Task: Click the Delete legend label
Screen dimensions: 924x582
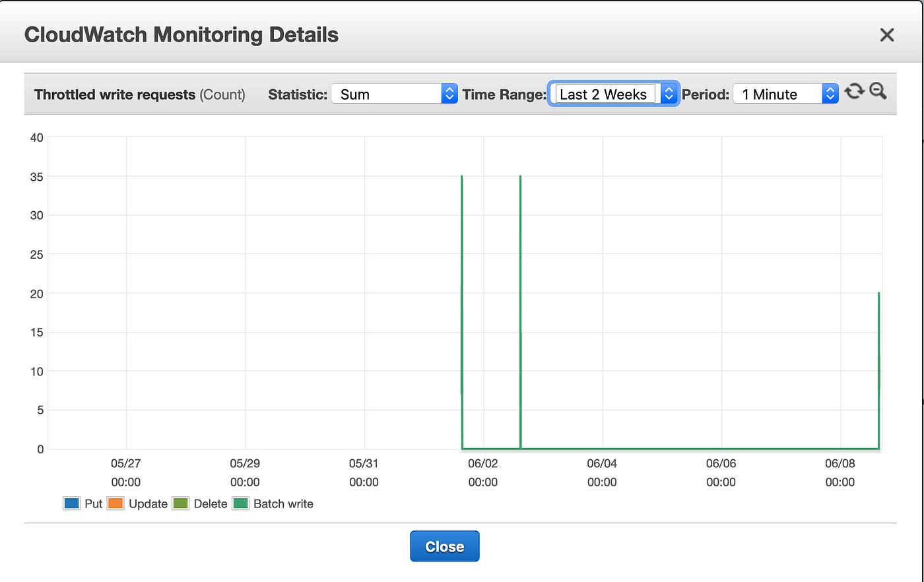Action: (211, 503)
